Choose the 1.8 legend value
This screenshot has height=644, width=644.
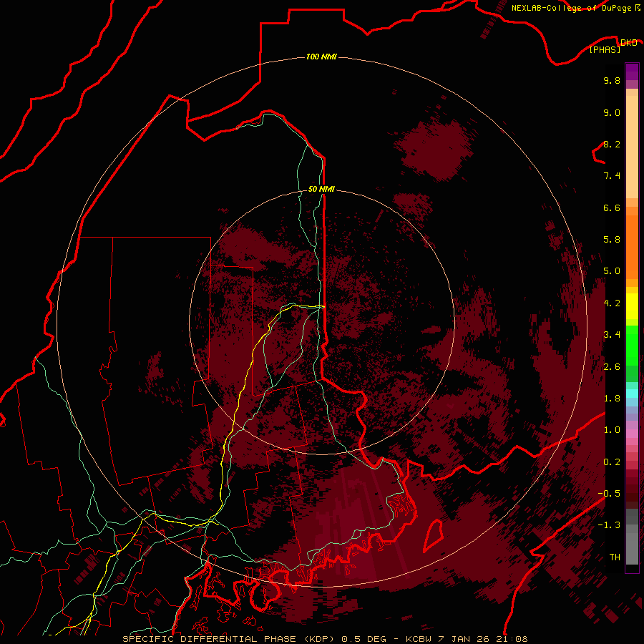point(612,399)
